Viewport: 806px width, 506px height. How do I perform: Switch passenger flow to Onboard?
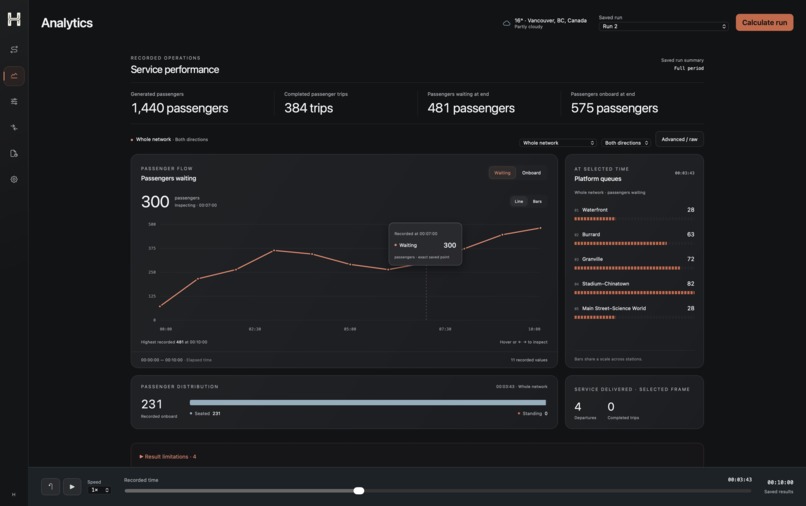point(531,173)
